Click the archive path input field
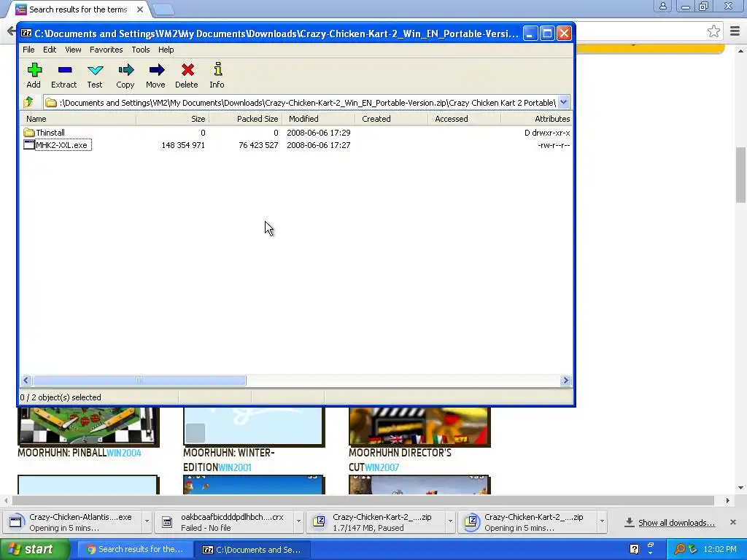This screenshot has width=747, height=560. pos(301,102)
